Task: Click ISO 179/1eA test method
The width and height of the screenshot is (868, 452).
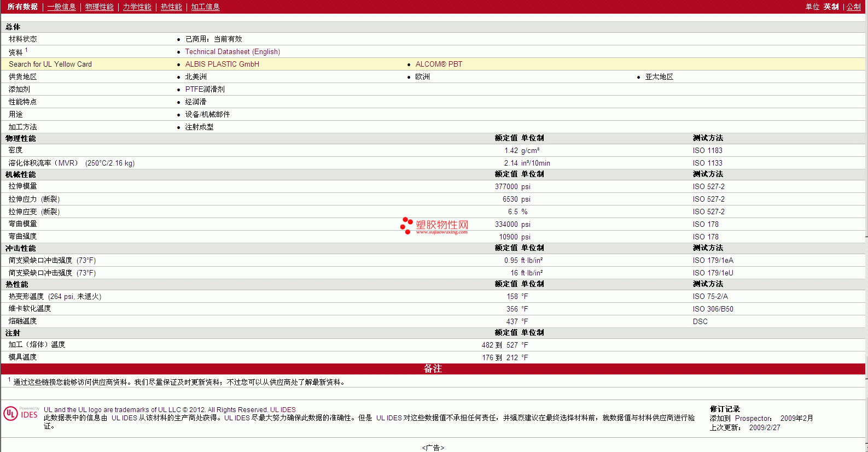Action: (713, 260)
